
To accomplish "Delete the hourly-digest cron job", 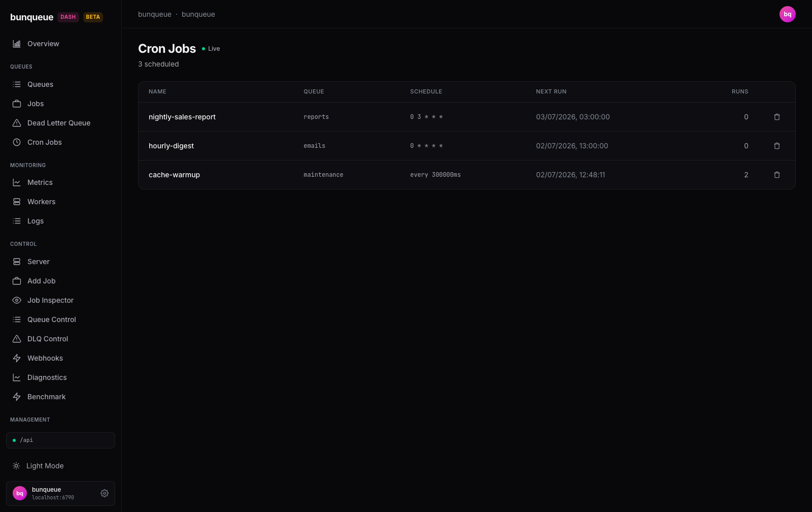I will 776,146.
